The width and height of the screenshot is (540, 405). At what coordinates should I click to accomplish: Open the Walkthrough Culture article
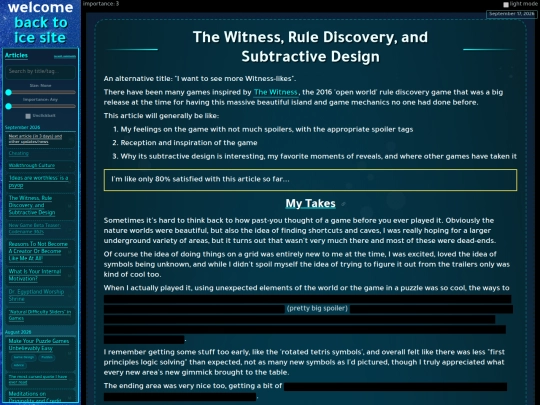[32, 166]
